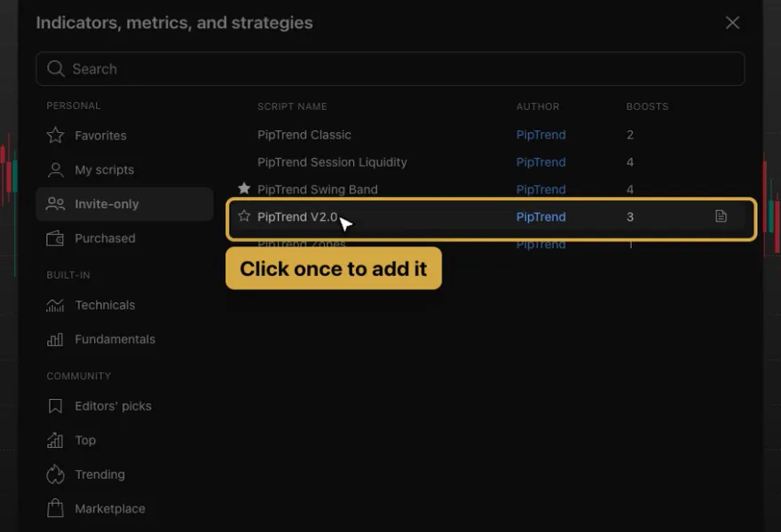Click the Search input field

390,68
